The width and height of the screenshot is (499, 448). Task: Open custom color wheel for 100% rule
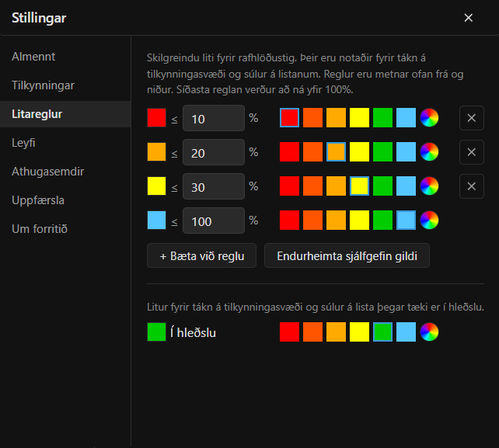click(429, 220)
